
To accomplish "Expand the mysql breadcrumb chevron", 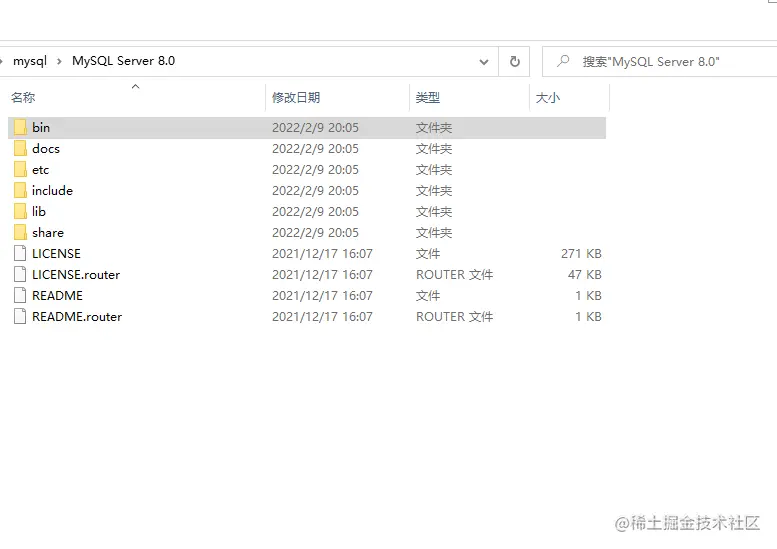I will [x=59, y=61].
